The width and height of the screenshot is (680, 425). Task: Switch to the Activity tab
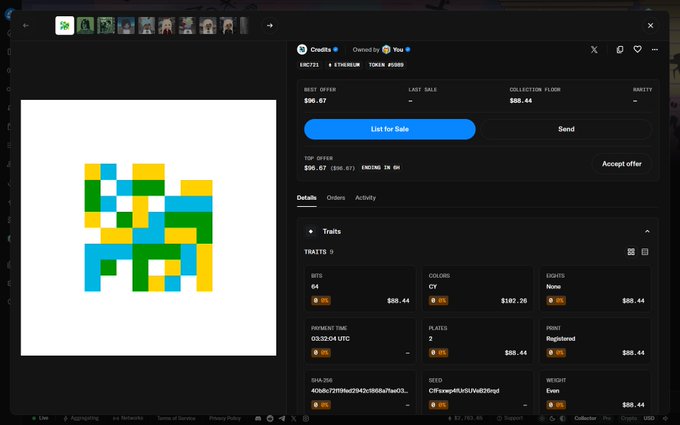pos(365,198)
